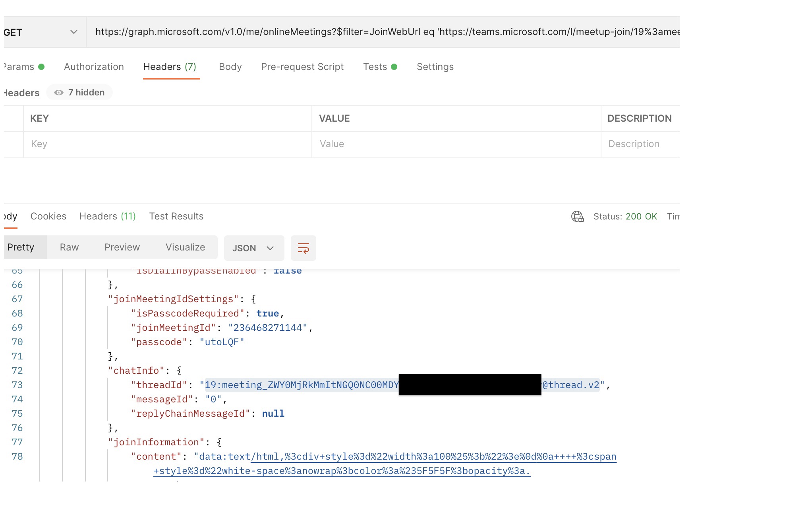Click the GET method dropdown
The image size is (812, 532).
pos(41,31)
